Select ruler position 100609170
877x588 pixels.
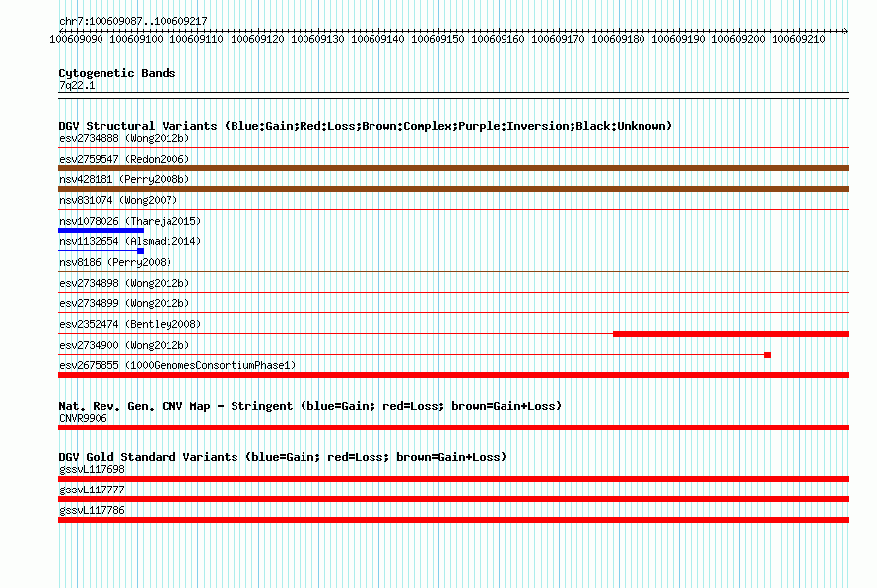(x=558, y=39)
